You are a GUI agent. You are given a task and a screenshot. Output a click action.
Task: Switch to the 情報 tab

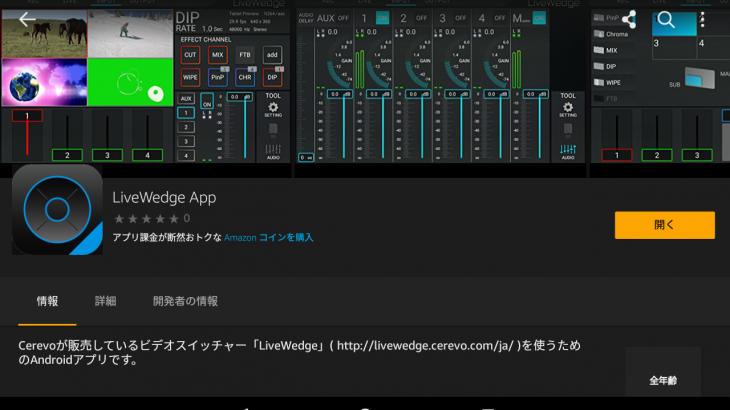47,301
